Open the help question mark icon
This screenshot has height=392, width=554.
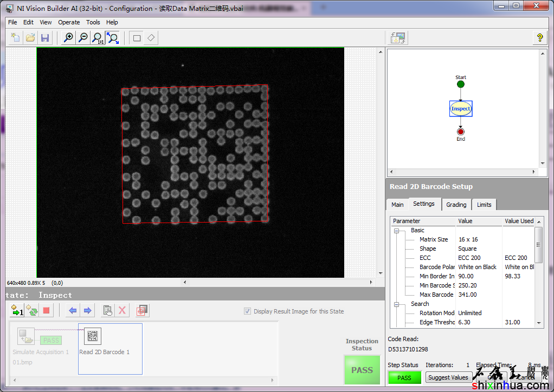coord(539,38)
